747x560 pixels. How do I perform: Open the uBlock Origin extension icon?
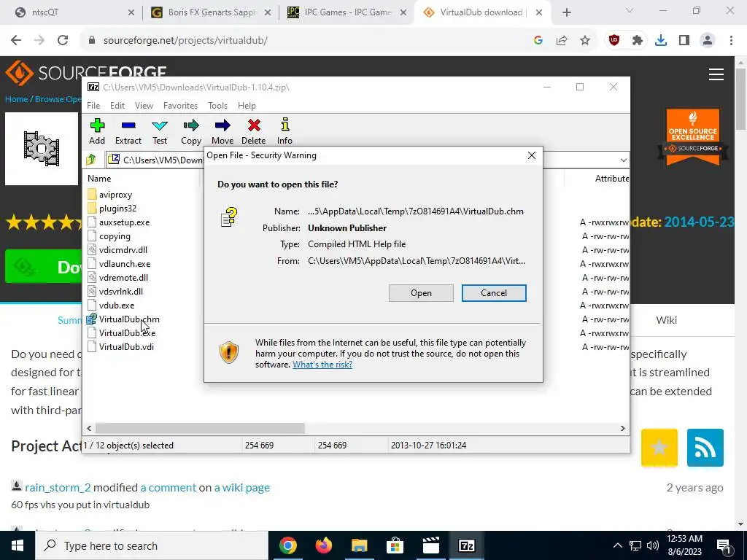614,41
